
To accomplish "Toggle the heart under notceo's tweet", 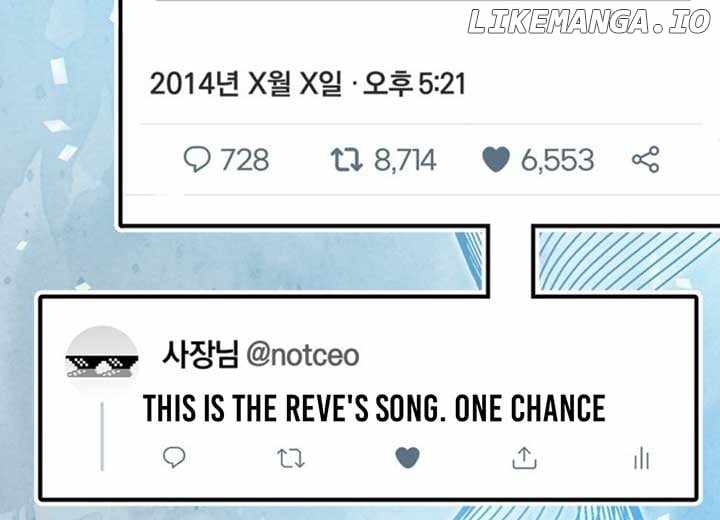I will tap(407, 458).
